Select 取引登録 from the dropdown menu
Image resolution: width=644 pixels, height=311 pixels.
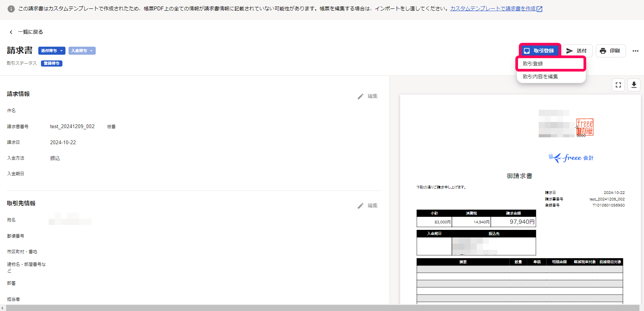point(551,64)
